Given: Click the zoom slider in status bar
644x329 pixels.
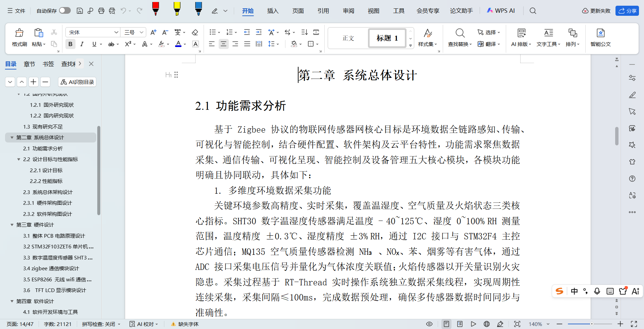Looking at the screenshot, I should coord(590,324).
